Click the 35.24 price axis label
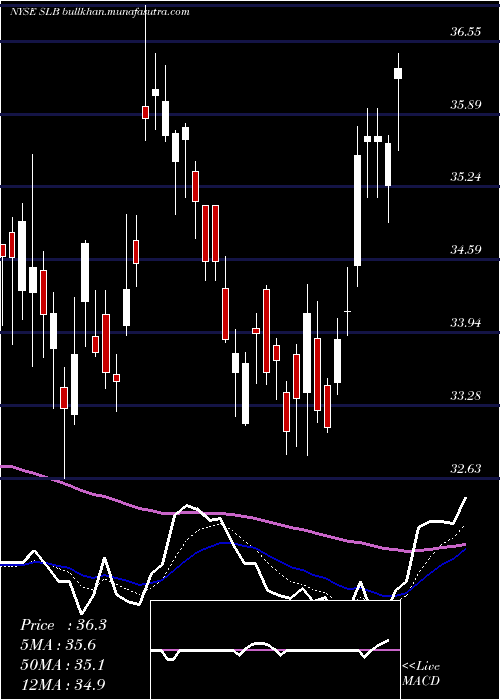The height and width of the screenshot is (700, 500). [466, 177]
